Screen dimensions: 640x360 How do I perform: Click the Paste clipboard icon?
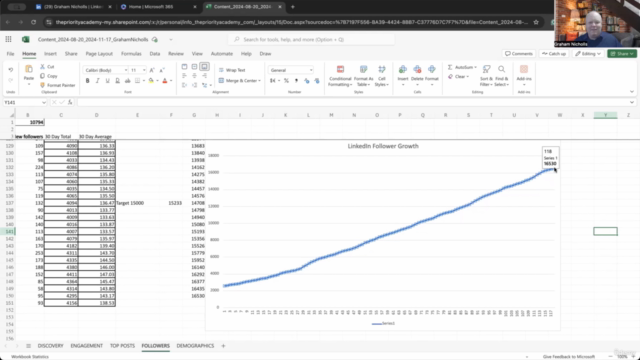point(29,69)
